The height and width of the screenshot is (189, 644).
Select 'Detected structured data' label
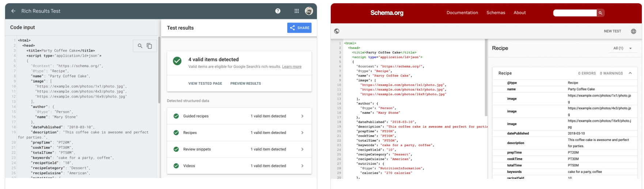click(188, 101)
